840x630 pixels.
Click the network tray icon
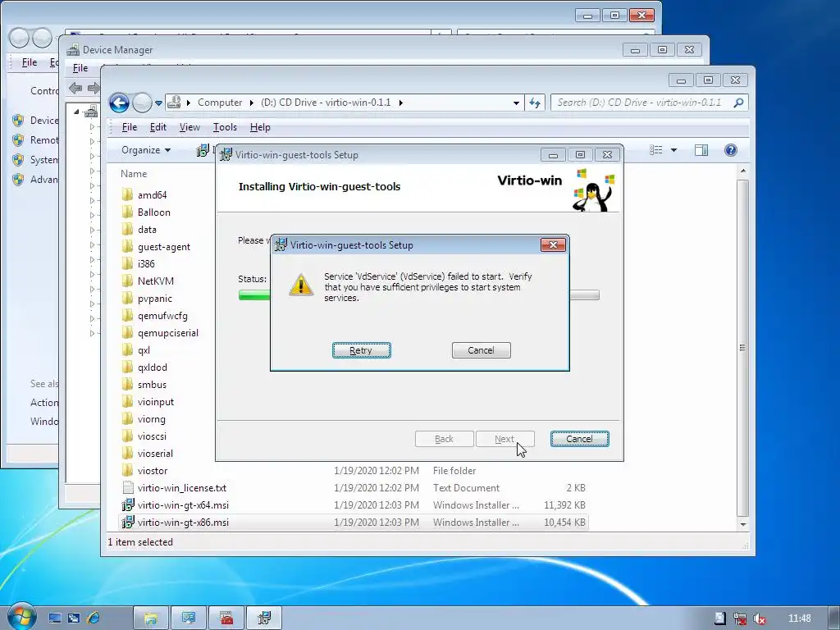pyautogui.click(x=740, y=619)
